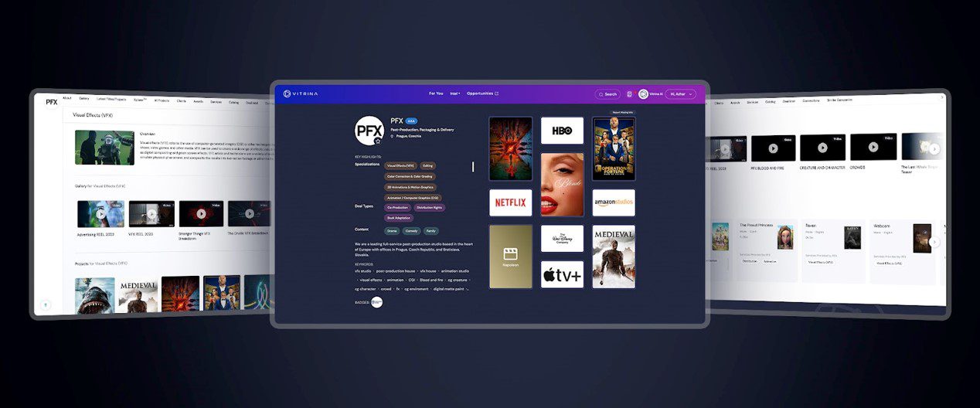Click the next arrow on the titles carousel

(x=934, y=242)
